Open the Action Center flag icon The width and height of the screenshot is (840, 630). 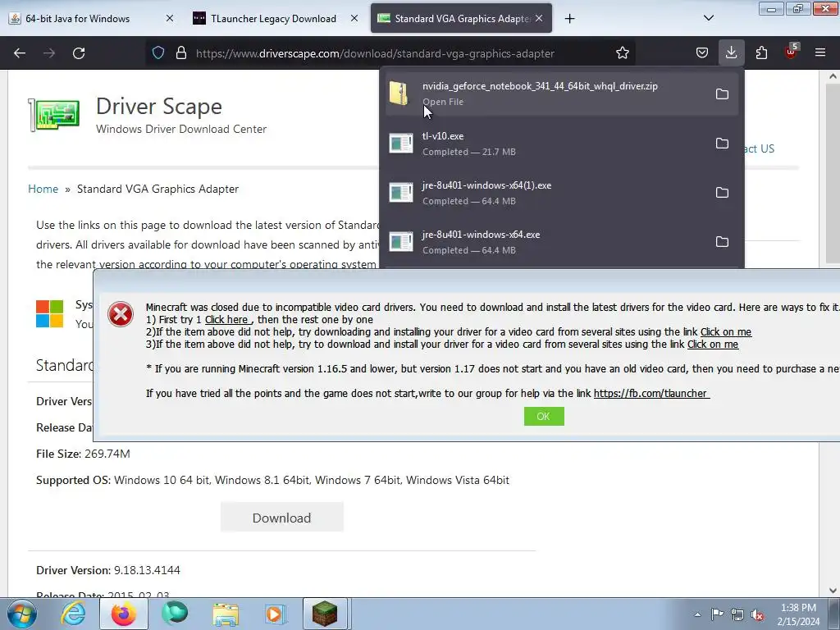(717, 614)
